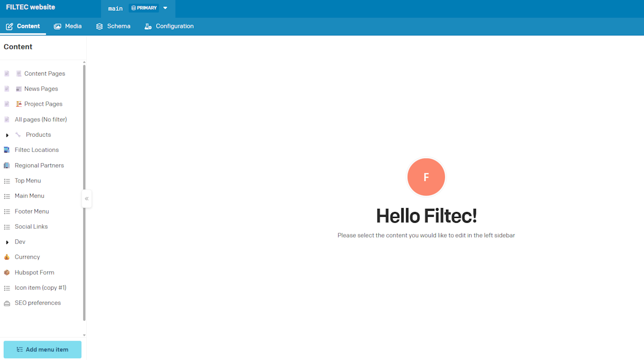
Task: Click the PRIMARY environment badge
Action: [144, 8]
